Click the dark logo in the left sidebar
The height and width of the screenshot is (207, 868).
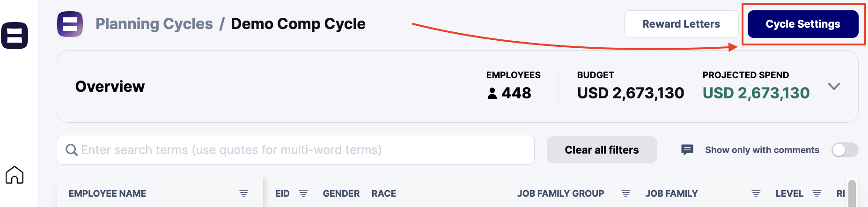click(15, 36)
